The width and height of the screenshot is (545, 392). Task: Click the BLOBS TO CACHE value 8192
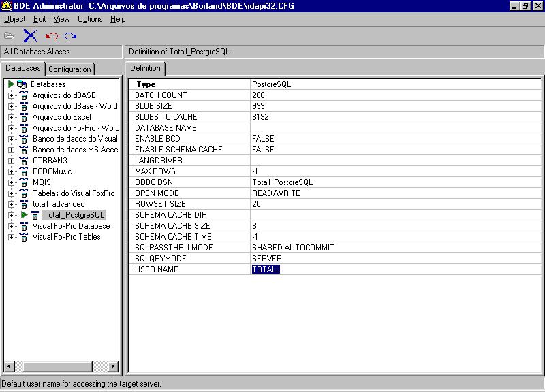(x=260, y=117)
